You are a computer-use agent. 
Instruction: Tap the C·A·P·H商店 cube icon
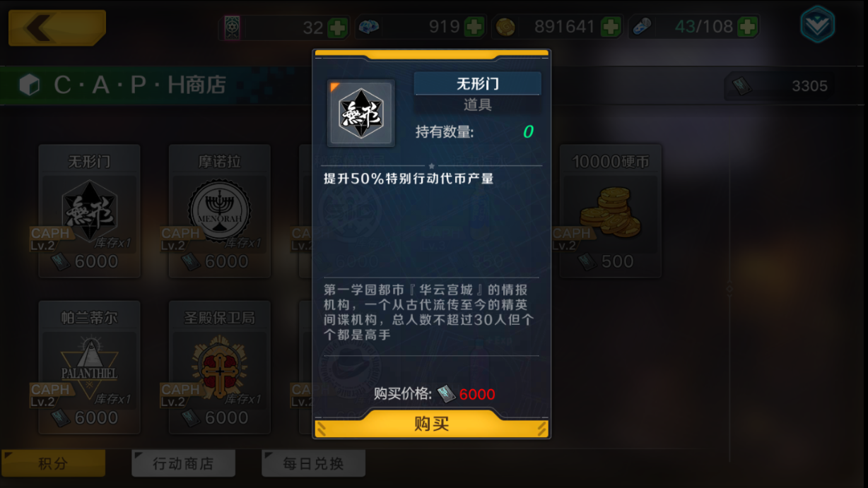(x=30, y=85)
